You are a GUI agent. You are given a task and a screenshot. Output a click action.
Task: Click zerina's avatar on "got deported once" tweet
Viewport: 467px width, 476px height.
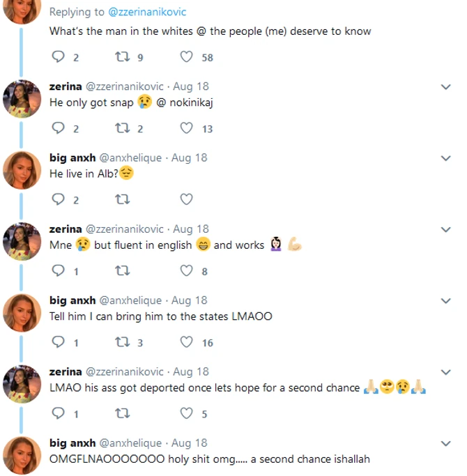(x=22, y=383)
